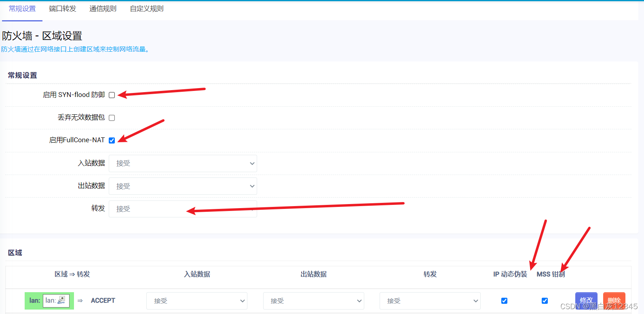
Task: Open the general 入站数据 dropdown
Action: coord(183,163)
